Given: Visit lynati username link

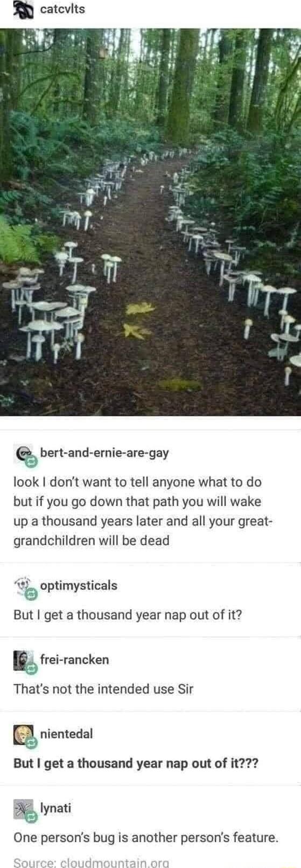Looking at the screenshot, I should point(56,808).
